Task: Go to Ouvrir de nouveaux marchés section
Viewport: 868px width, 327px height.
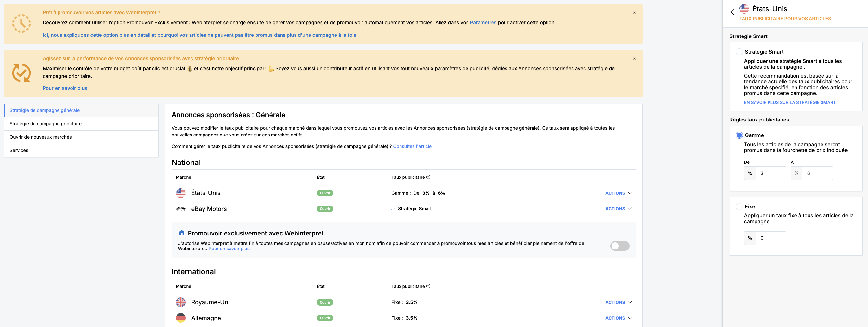Action: click(40, 137)
